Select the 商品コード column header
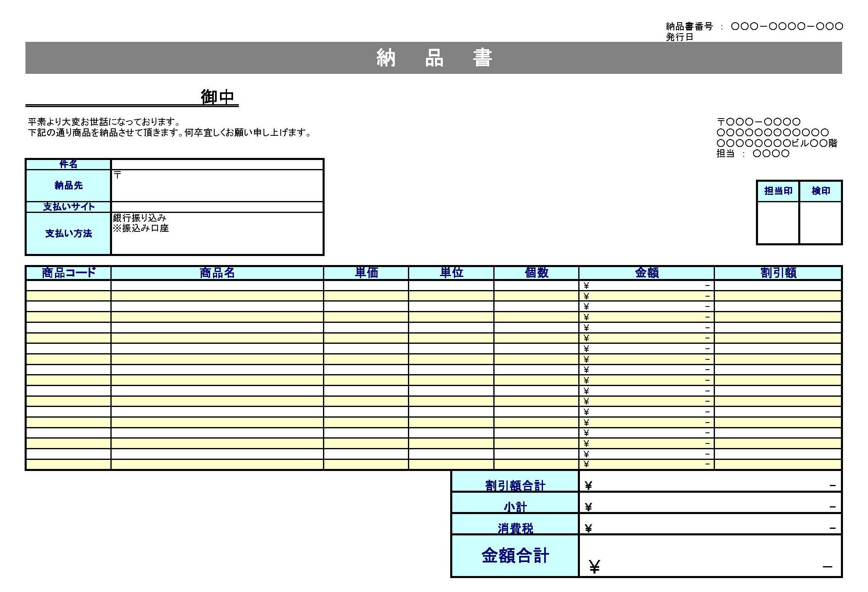The width and height of the screenshot is (868, 592). pyautogui.click(x=68, y=273)
